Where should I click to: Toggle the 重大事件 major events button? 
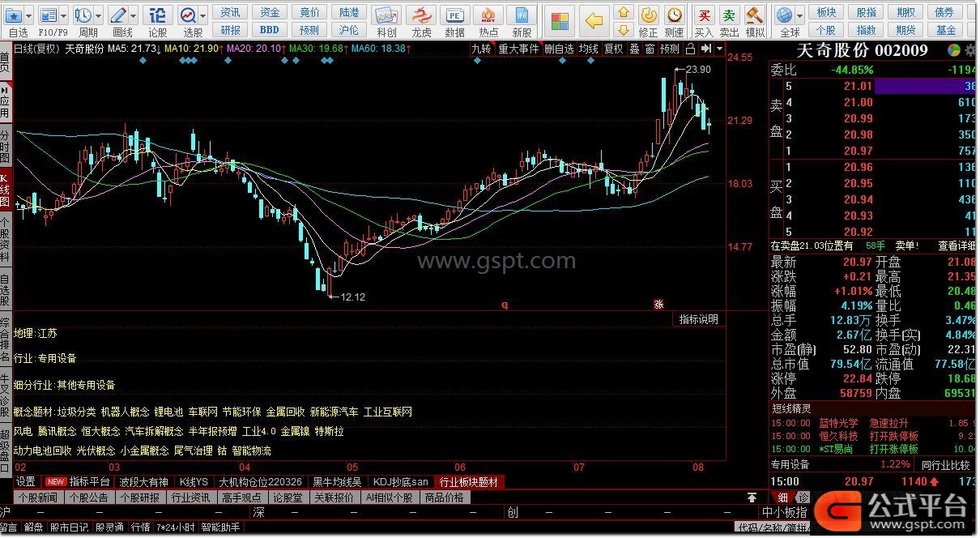(x=518, y=49)
